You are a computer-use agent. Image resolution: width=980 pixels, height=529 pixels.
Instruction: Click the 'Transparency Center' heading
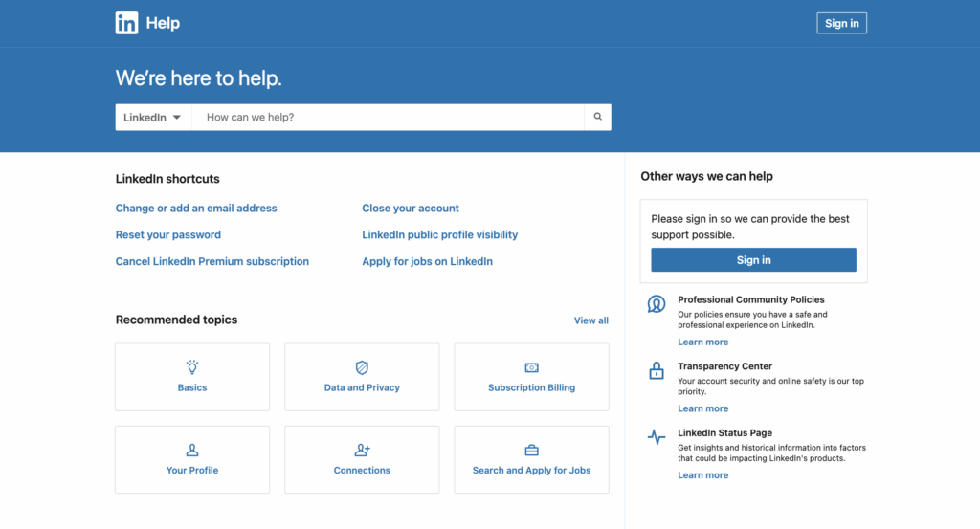pyautogui.click(x=724, y=366)
